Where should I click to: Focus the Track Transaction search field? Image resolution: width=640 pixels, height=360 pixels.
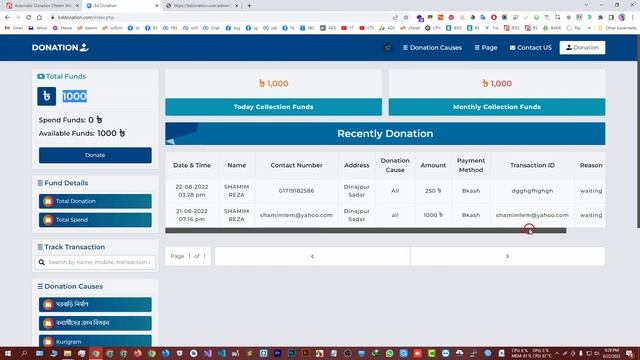95,262
